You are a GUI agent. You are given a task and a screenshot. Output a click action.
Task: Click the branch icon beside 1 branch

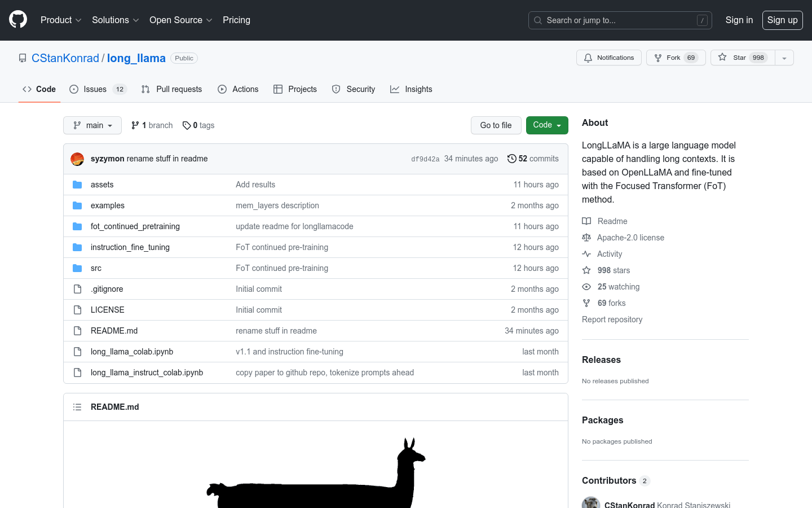135,125
